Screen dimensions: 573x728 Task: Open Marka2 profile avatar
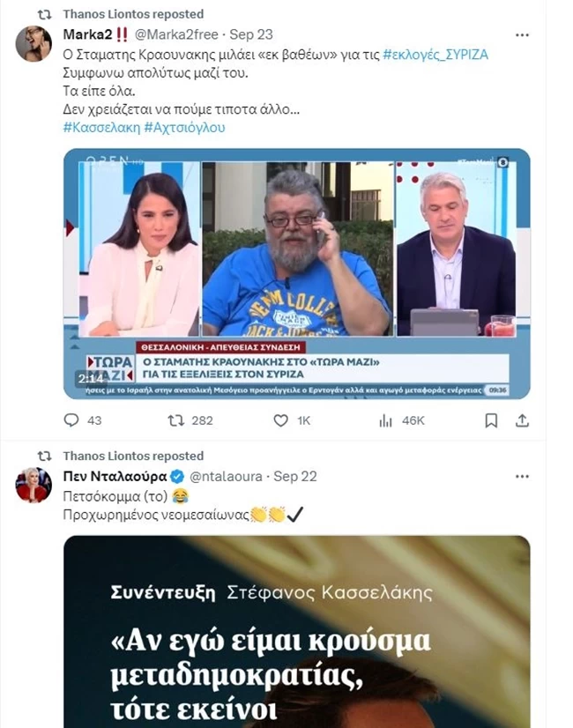33,44
